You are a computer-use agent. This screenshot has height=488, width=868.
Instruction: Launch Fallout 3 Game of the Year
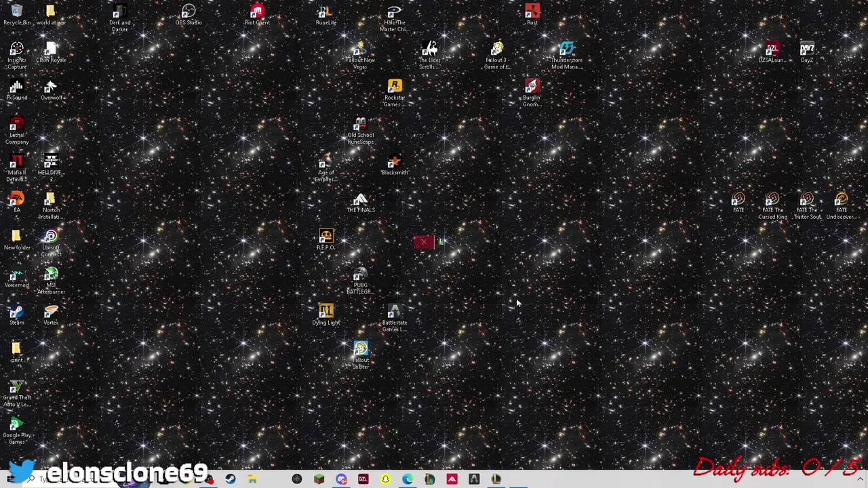point(497,55)
